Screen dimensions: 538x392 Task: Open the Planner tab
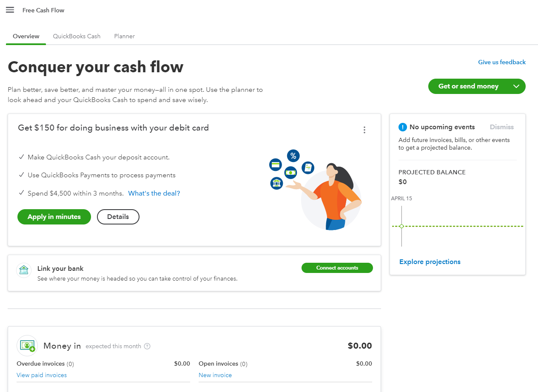124,36
